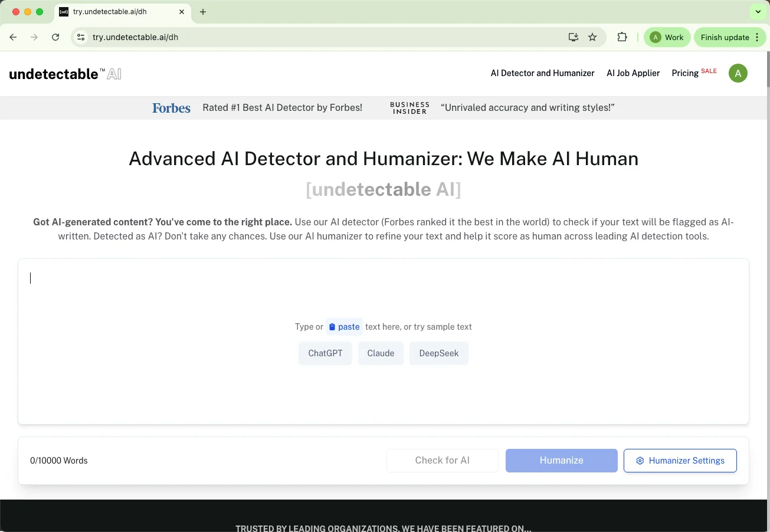Image resolution: width=770 pixels, height=532 pixels.
Task: Open the browser extensions puzzle icon
Action: [622, 37]
